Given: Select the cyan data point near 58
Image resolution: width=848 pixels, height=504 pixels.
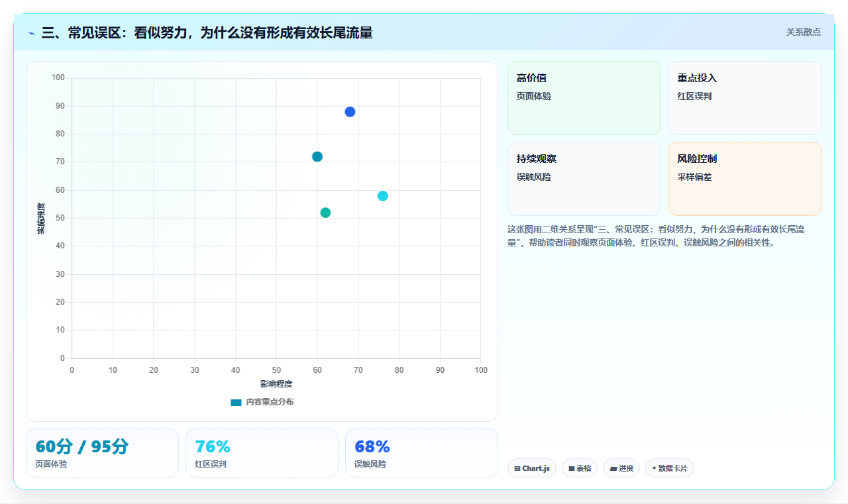Looking at the screenshot, I should (383, 196).
